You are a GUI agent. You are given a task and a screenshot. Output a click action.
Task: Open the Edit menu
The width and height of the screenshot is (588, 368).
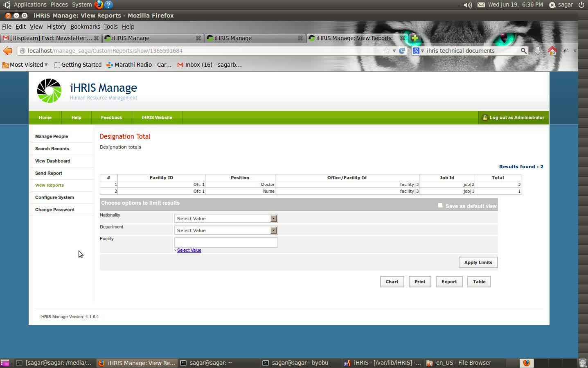click(x=20, y=27)
